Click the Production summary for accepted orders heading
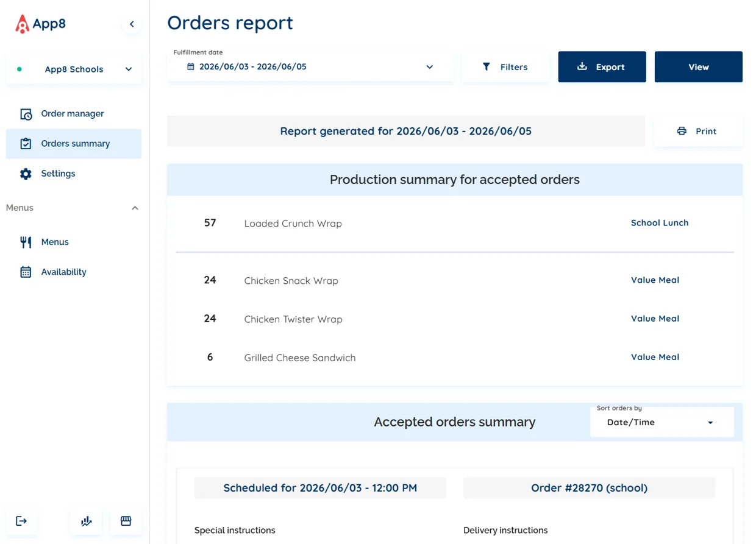Screen dimensions: 756x544 pyautogui.click(x=455, y=180)
